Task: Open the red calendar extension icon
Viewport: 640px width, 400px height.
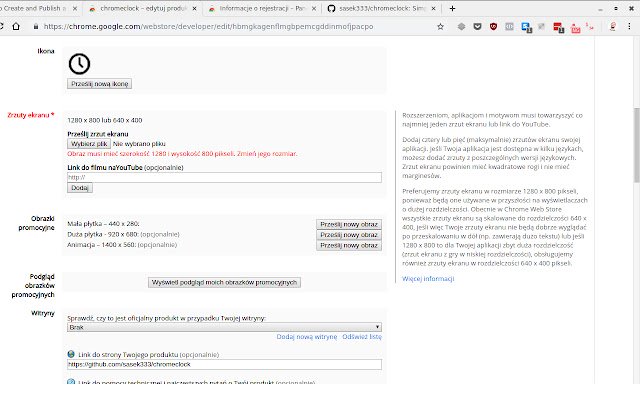Action: point(576,28)
